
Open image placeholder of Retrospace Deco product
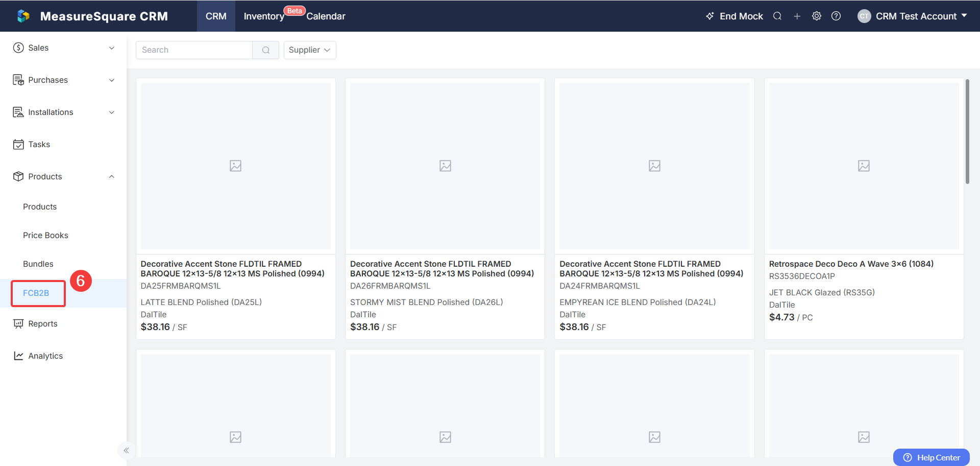[x=864, y=166]
